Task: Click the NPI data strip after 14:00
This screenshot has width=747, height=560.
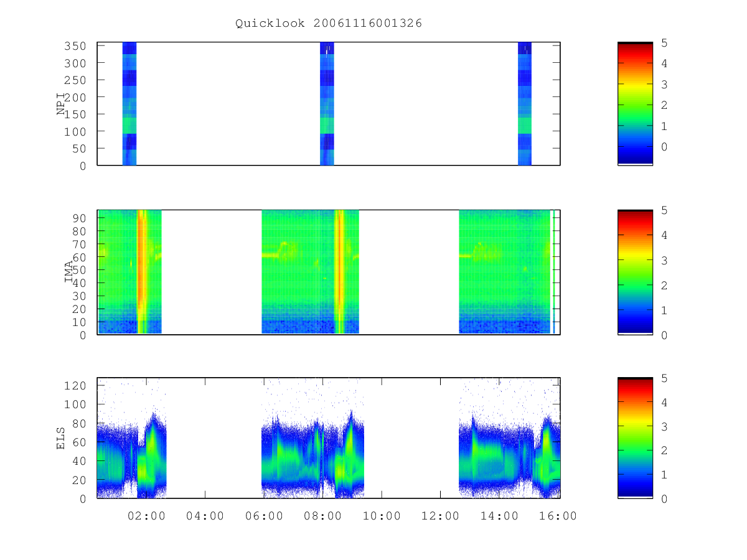Action: pos(525,103)
